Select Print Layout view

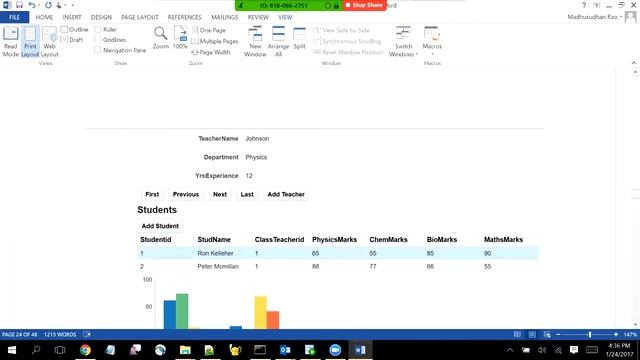[30, 41]
